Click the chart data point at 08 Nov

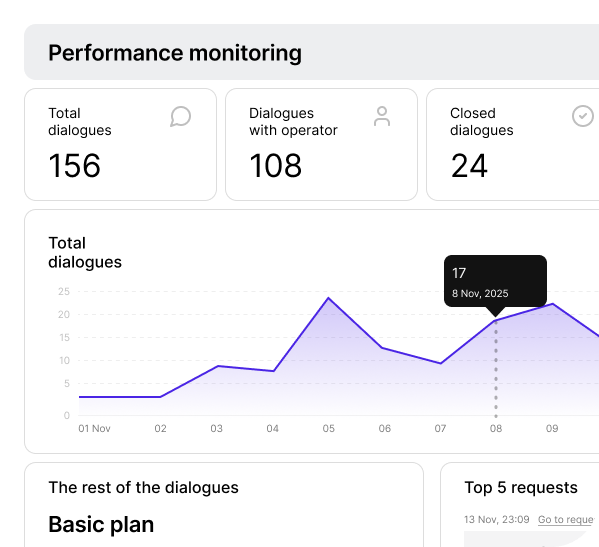(x=496, y=320)
